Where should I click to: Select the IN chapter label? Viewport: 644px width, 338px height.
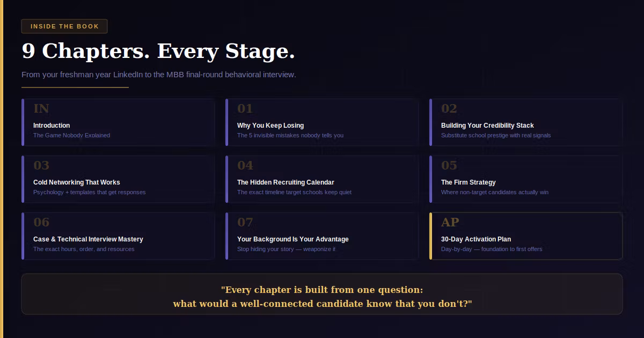[x=41, y=109]
